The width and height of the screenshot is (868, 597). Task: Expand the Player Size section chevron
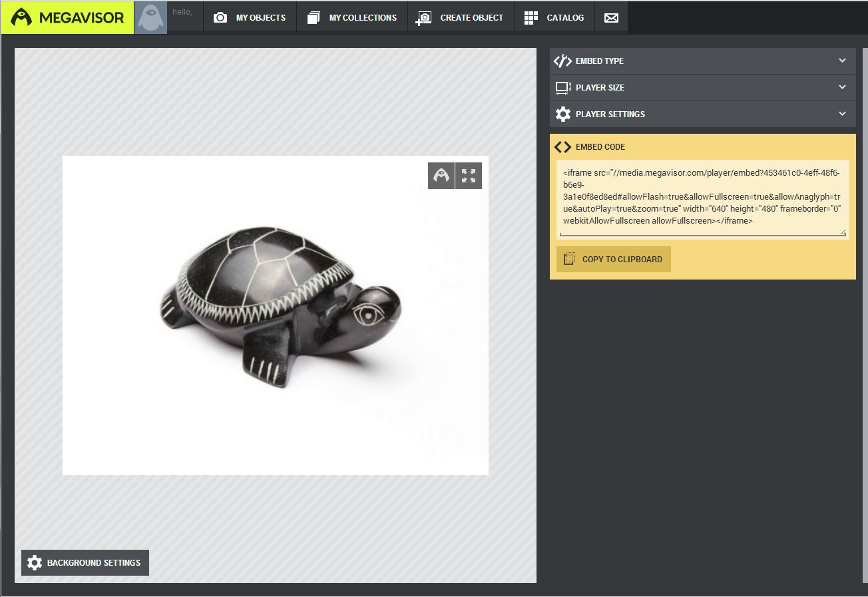tap(842, 87)
